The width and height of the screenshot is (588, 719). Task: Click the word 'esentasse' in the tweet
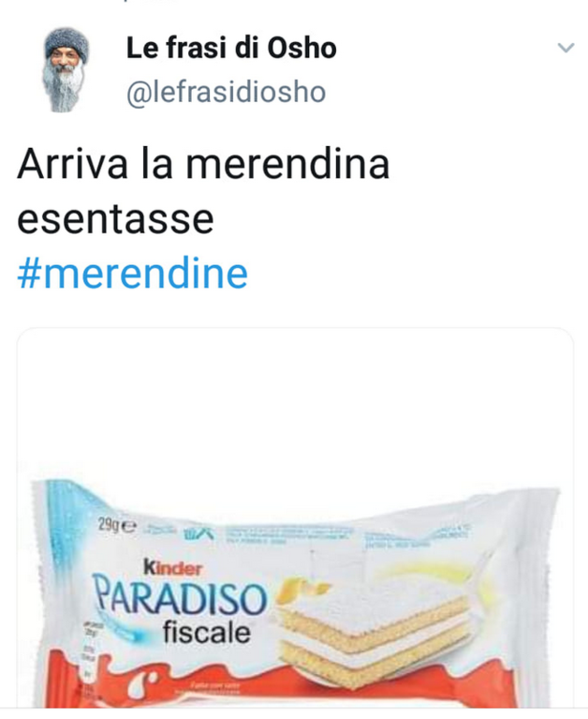pyautogui.click(x=115, y=219)
